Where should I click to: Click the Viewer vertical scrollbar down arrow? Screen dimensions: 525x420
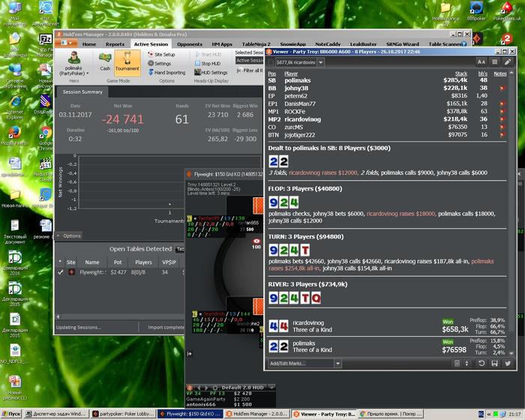tap(511, 353)
